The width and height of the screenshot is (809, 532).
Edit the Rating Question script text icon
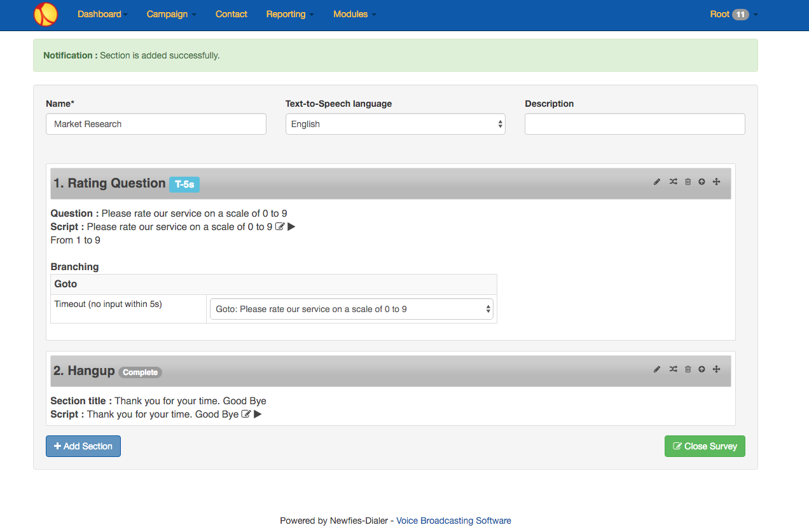(280, 227)
